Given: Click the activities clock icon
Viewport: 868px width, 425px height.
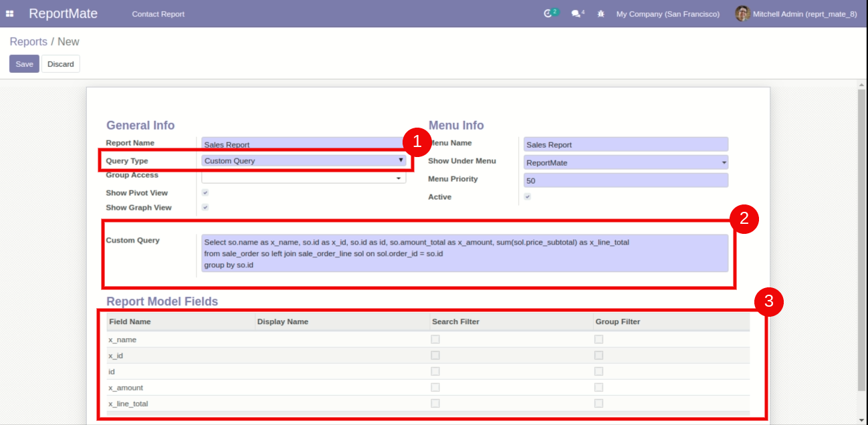Looking at the screenshot, I should (x=548, y=13).
